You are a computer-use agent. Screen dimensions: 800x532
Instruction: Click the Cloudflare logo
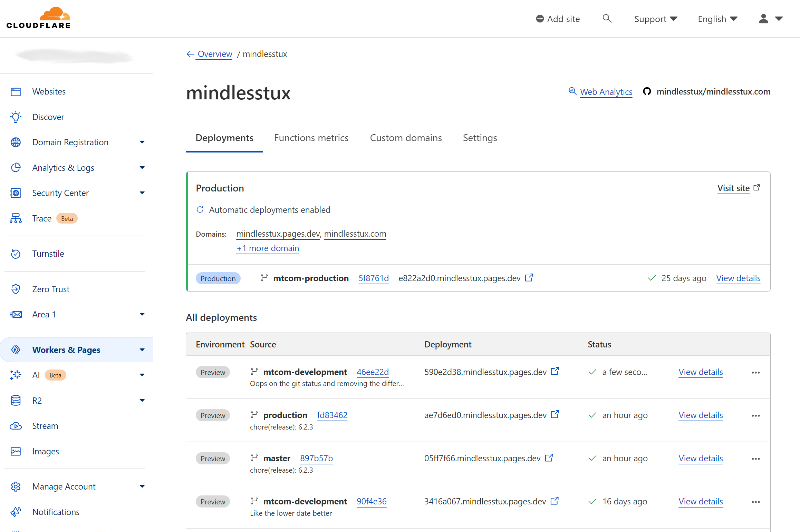click(x=39, y=17)
